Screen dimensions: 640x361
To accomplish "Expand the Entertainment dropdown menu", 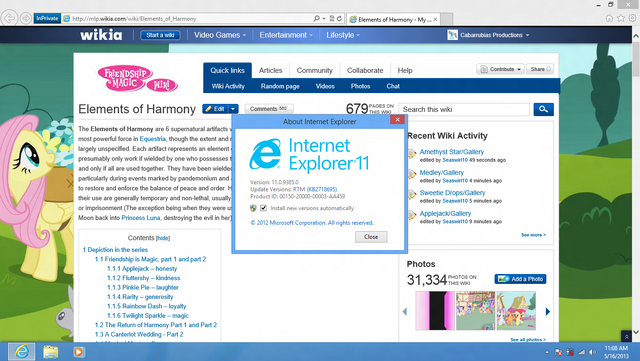I will click(x=286, y=35).
